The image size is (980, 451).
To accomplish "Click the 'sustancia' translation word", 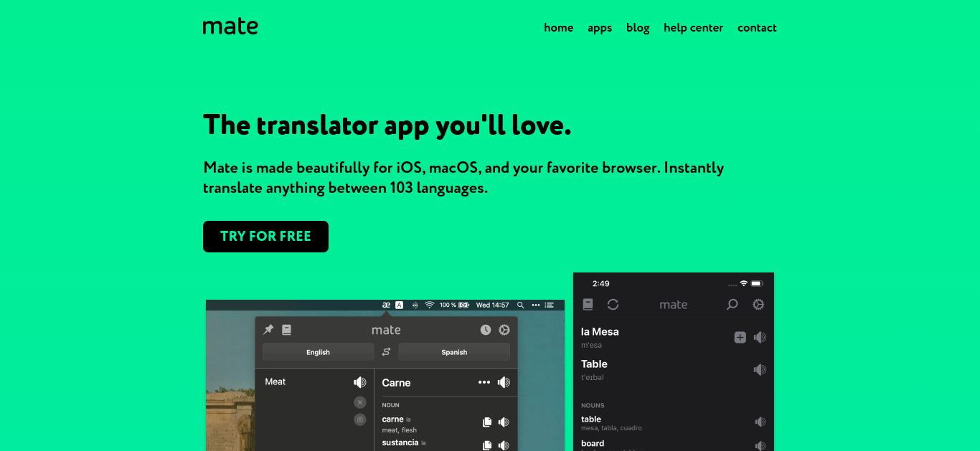I will 400,442.
